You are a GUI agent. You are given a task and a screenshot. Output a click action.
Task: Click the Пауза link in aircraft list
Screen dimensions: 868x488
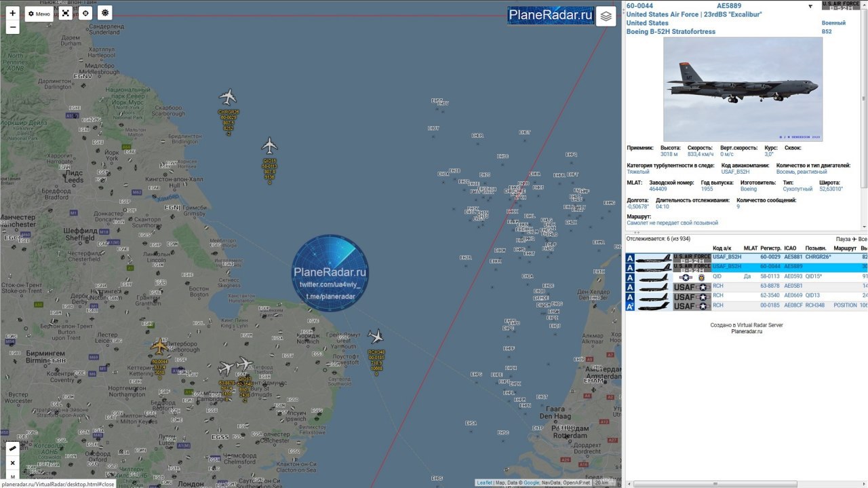(x=843, y=239)
